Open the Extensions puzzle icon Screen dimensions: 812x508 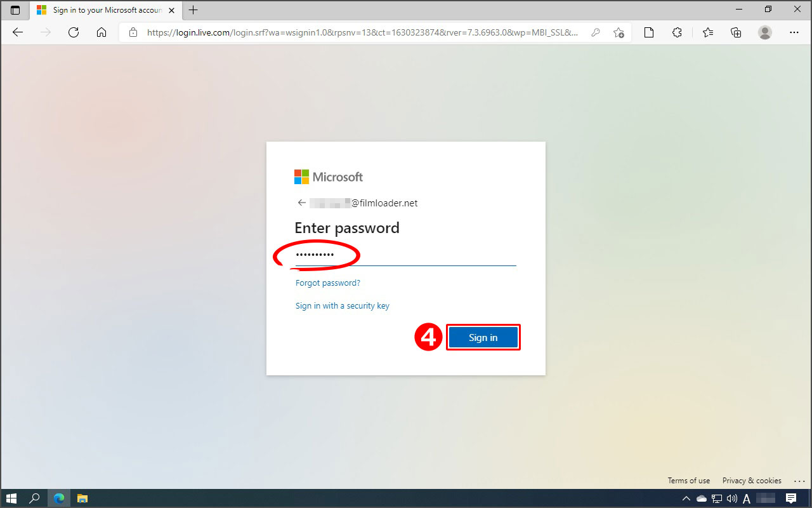[677, 32]
